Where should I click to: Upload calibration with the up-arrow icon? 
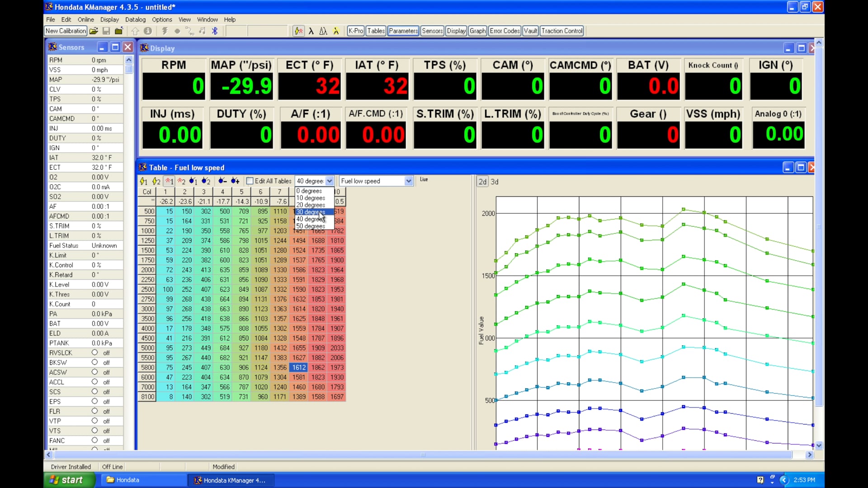(x=136, y=31)
